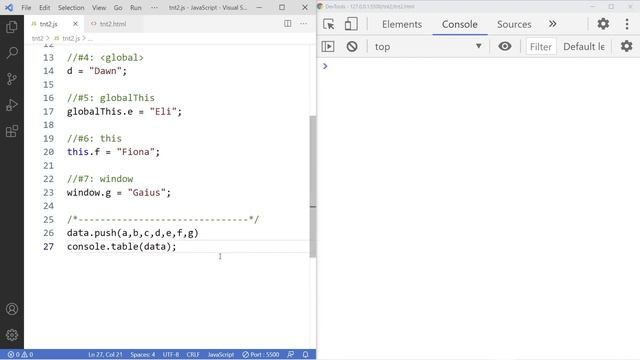Open feedback icon in status bar
The image size is (640, 360).
[x=290, y=354]
